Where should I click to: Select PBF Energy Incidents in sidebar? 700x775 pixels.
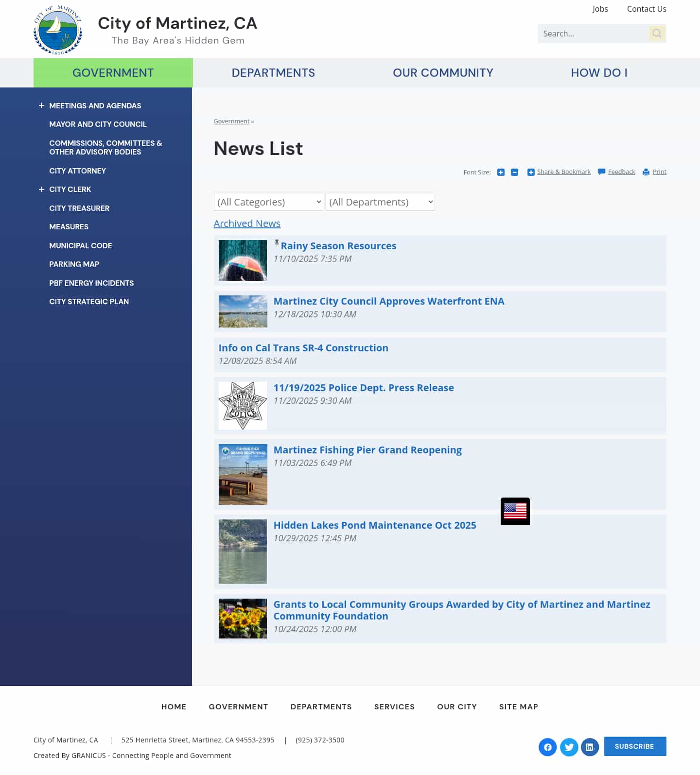pos(91,283)
